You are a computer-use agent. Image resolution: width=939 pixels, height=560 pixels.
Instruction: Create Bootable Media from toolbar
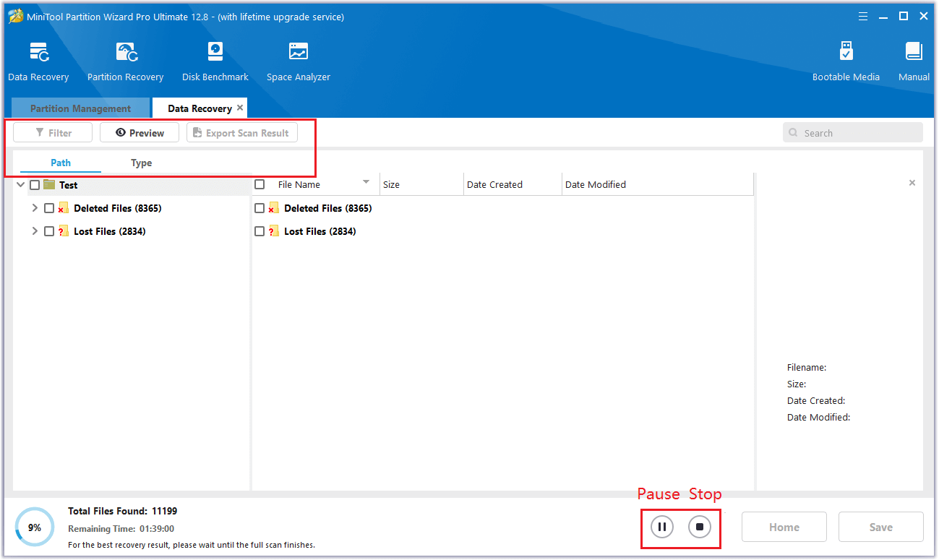(846, 53)
